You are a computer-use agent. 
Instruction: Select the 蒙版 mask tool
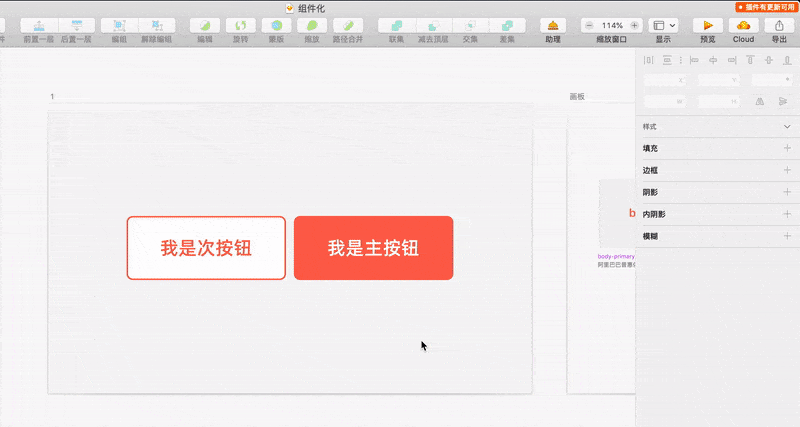tap(276, 25)
